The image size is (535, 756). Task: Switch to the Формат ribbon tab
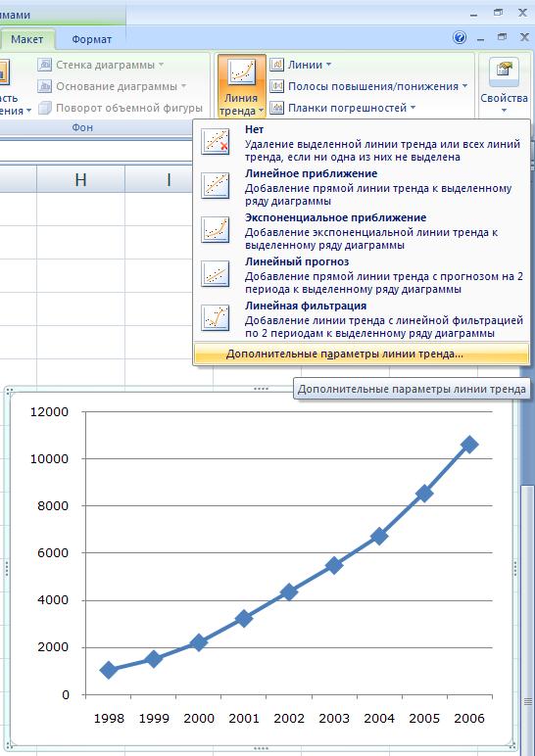[x=92, y=39]
